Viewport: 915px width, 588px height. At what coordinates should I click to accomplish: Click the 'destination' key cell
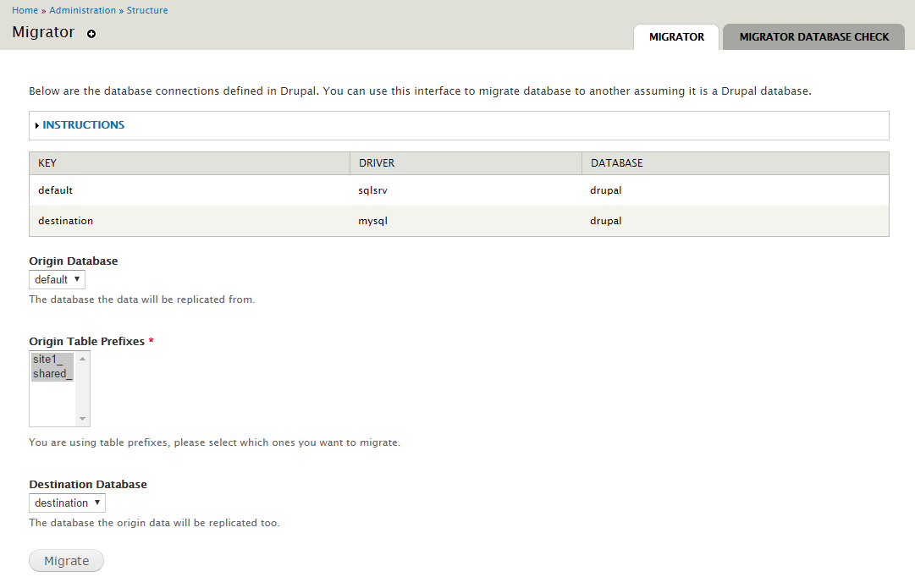(190, 221)
